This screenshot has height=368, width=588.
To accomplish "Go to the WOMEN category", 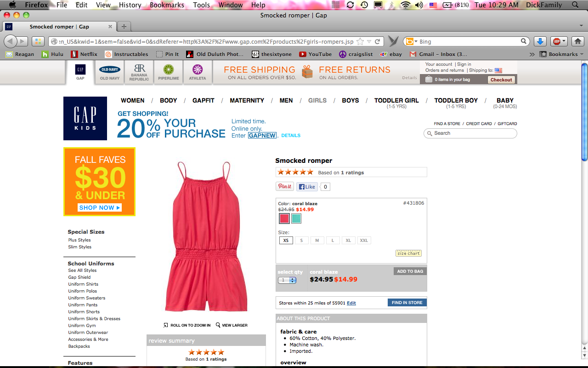I will click(x=132, y=100).
